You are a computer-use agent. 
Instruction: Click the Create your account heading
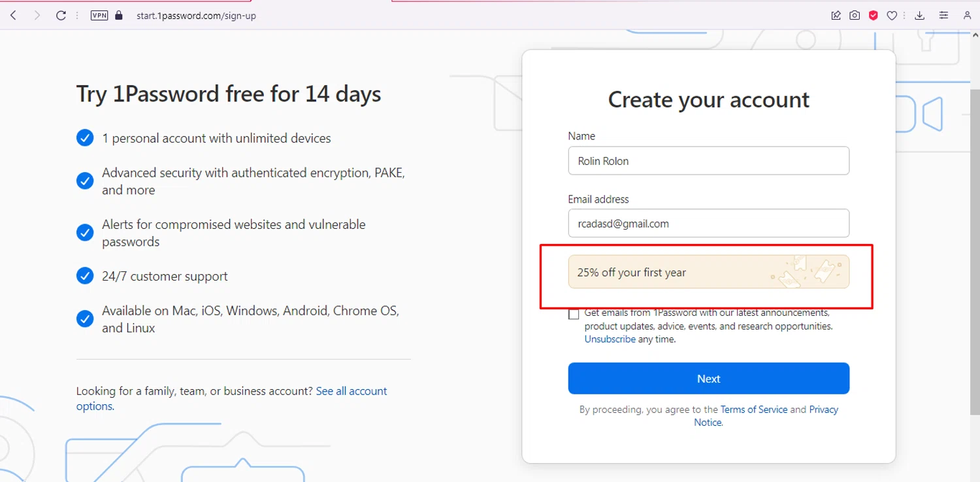708,100
